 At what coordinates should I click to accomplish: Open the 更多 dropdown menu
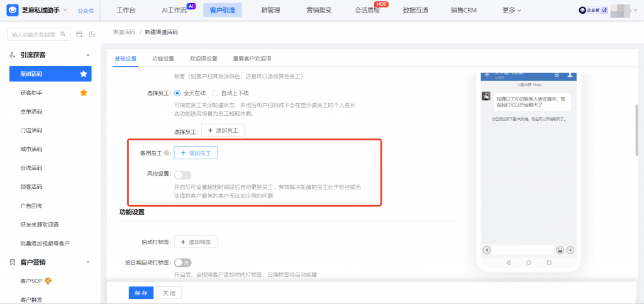click(x=512, y=10)
